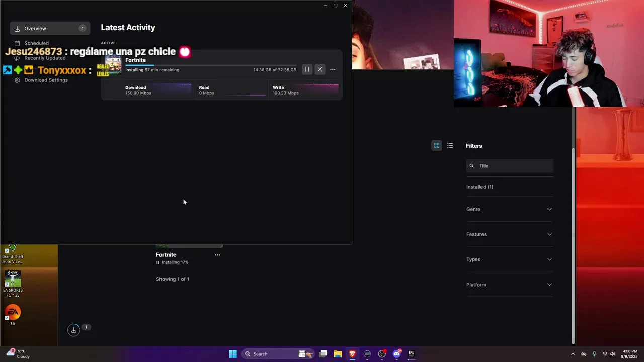Viewport: 644px width, 362px height.
Task: Open the clock showing 4:08 PM
Action: [630, 354]
